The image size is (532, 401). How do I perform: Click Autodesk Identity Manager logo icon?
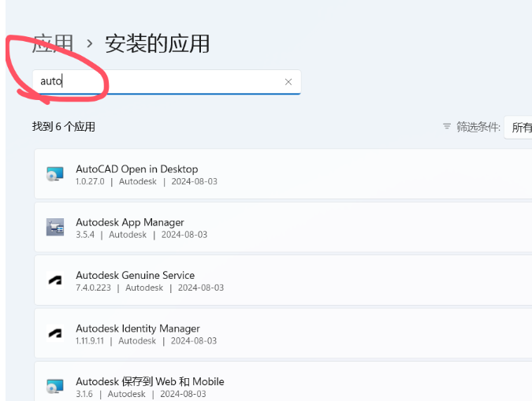point(55,333)
